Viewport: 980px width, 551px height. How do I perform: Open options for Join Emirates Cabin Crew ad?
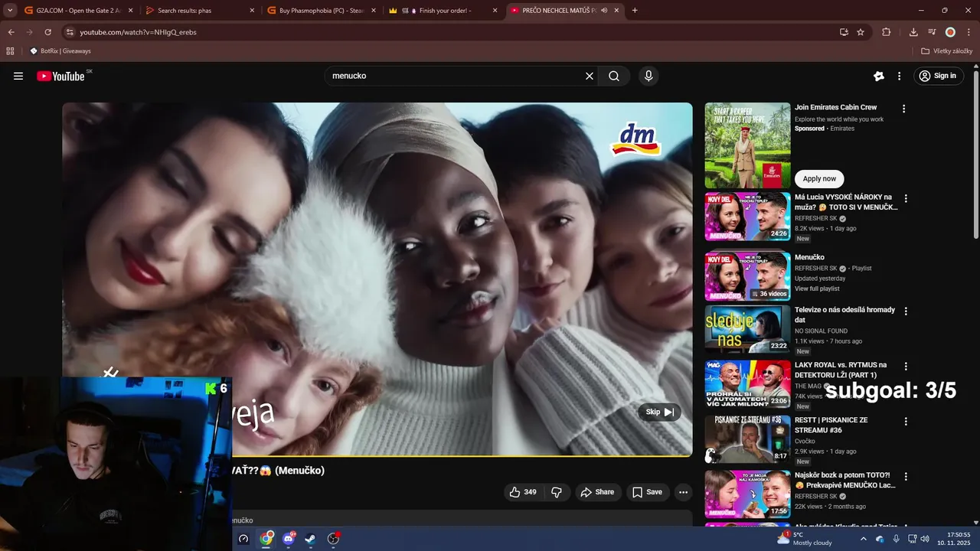pyautogui.click(x=903, y=109)
